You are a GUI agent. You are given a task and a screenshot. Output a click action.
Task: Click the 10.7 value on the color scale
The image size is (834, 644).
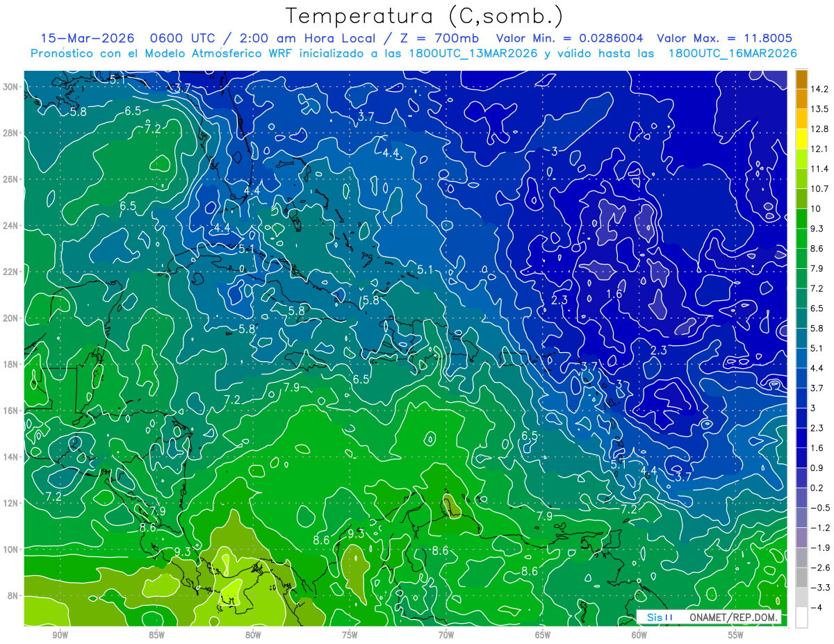819,189
